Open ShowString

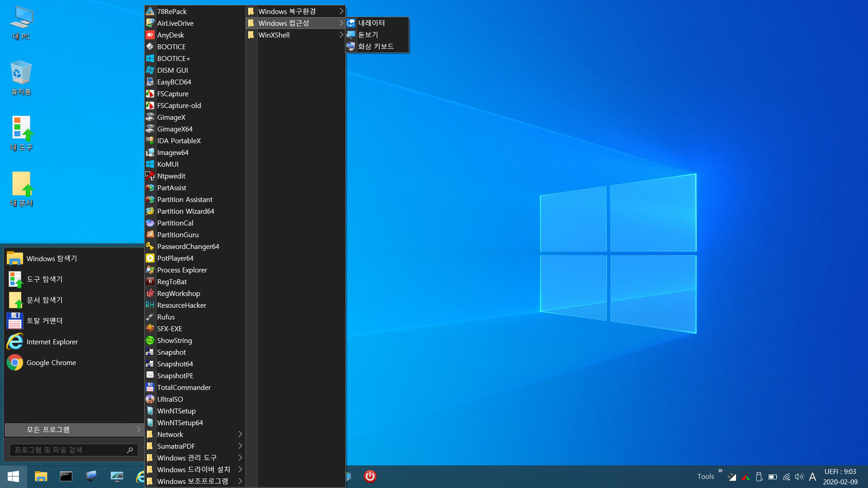tap(195, 340)
